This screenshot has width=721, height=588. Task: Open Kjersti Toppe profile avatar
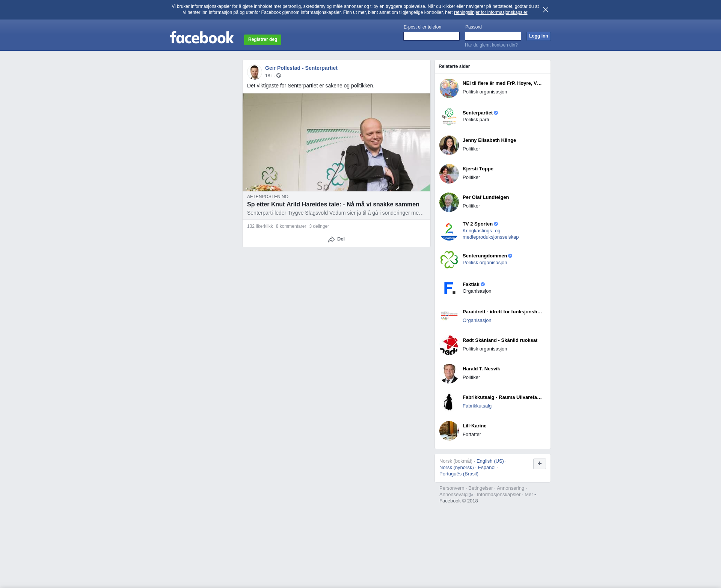(449, 174)
